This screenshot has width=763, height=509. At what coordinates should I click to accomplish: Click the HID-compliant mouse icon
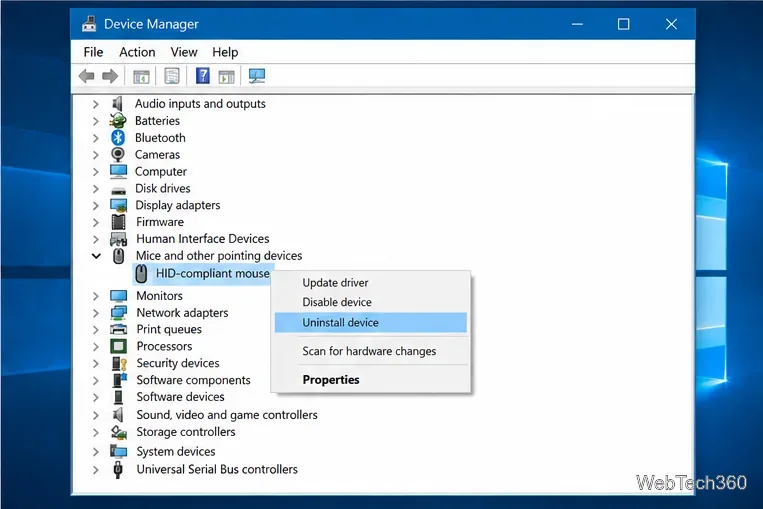tap(141, 274)
